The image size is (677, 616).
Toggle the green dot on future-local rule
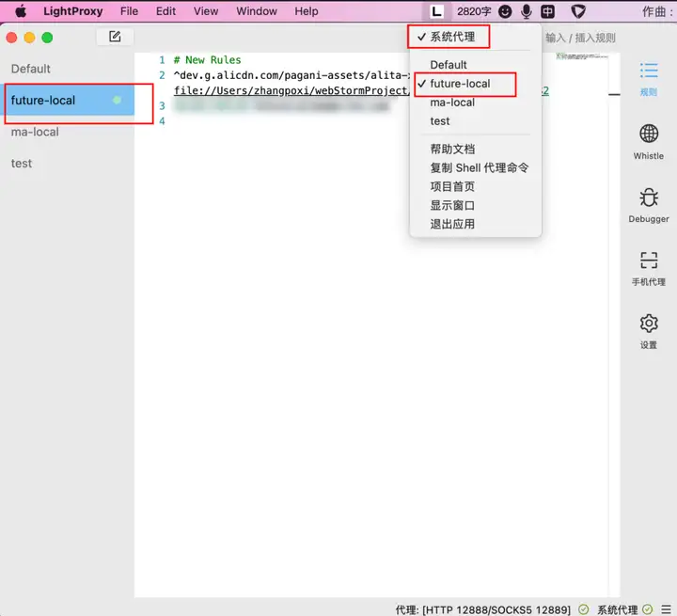117,101
